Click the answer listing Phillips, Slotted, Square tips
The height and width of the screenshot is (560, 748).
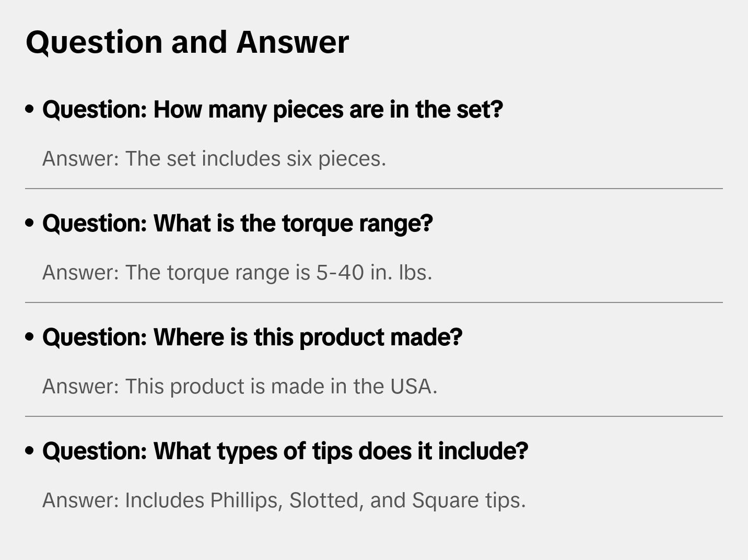[284, 500]
